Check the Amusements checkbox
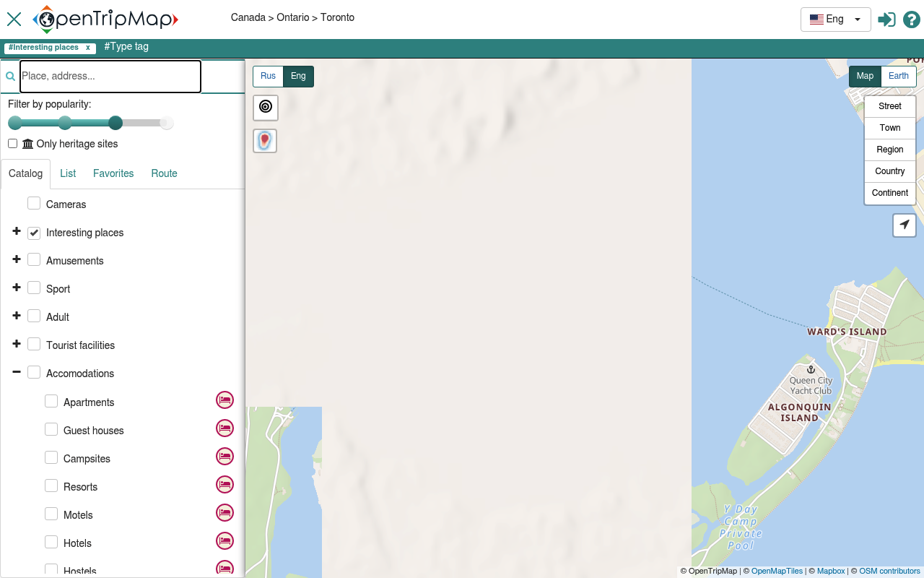The height and width of the screenshot is (578, 924). tap(34, 259)
